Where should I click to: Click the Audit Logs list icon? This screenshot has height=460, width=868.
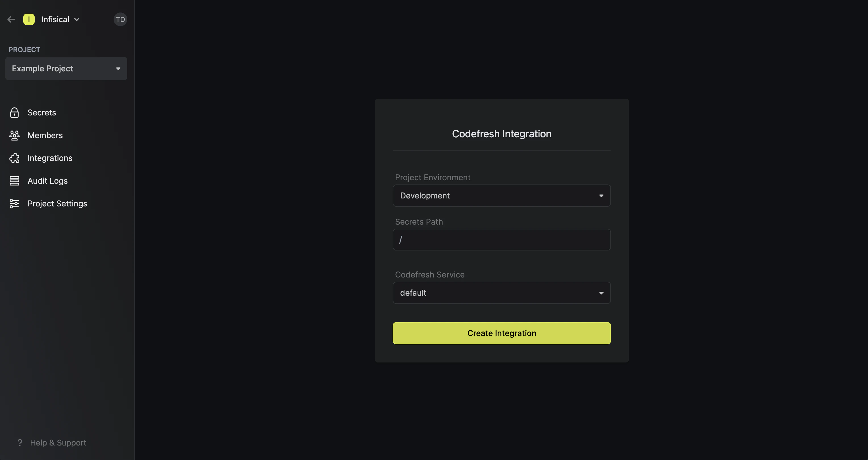pyautogui.click(x=14, y=181)
